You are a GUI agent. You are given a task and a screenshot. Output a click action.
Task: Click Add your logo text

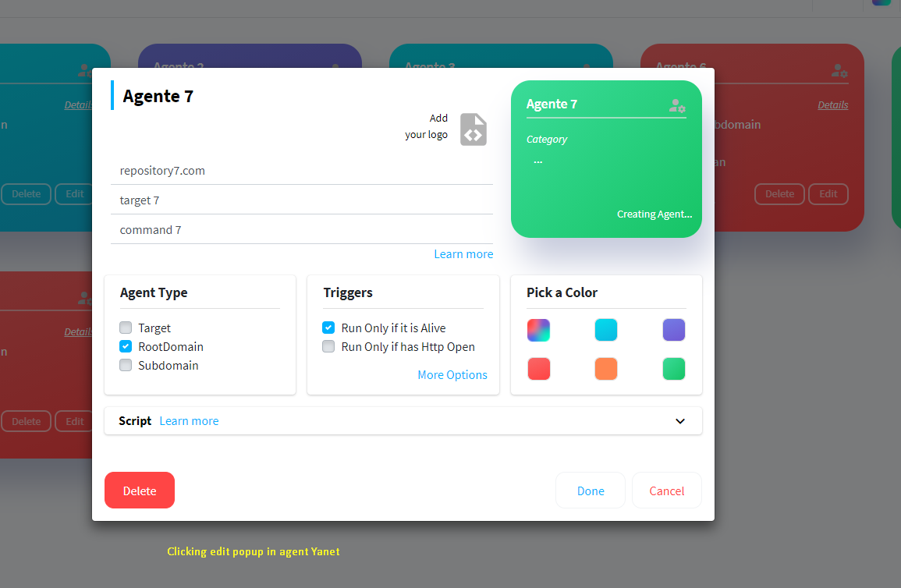tap(427, 126)
